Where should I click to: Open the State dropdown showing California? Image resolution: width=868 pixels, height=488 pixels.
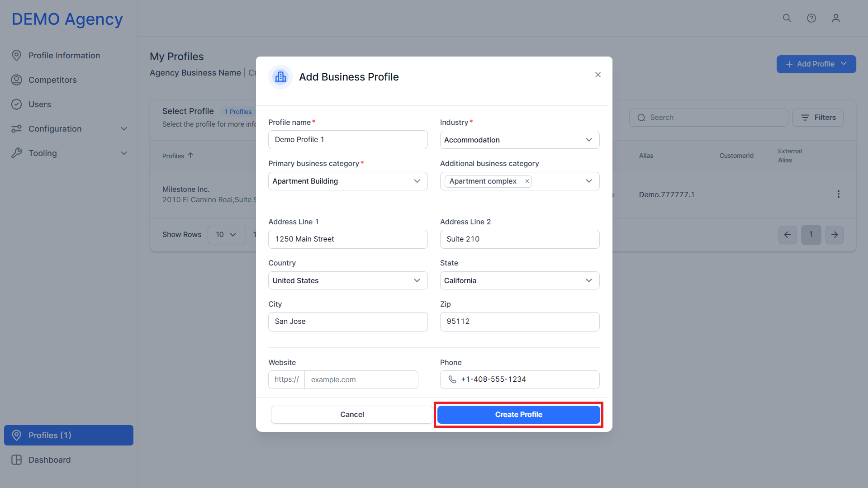click(x=520, y=280)
